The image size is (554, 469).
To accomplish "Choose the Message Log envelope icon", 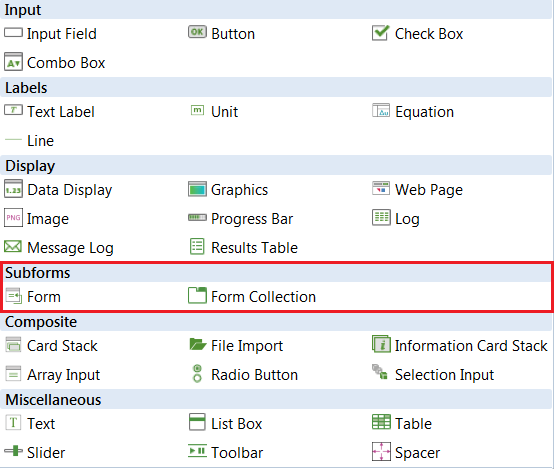I will (13, 246).
